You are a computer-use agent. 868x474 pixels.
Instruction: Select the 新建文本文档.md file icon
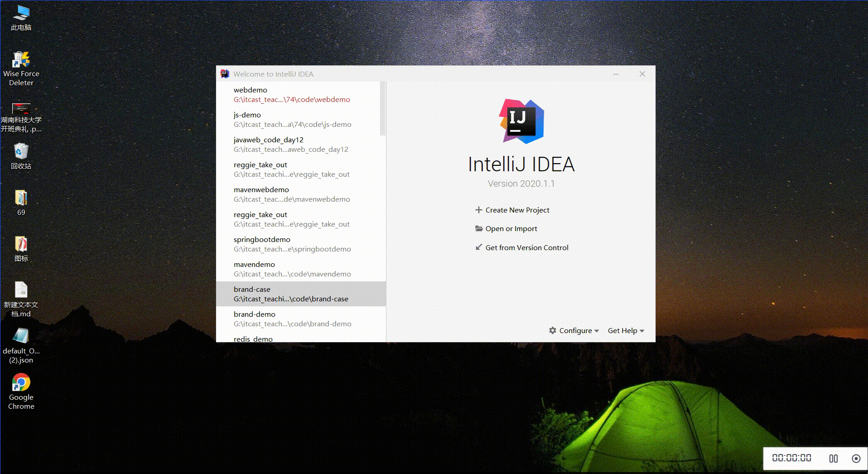pyautogui.click(x=21, y=299)
